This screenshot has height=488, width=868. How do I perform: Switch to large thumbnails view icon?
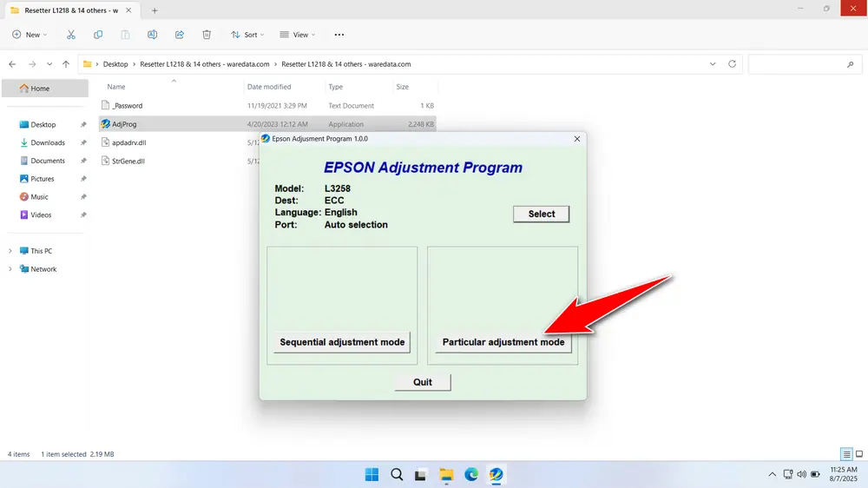(x=859, y=454)
